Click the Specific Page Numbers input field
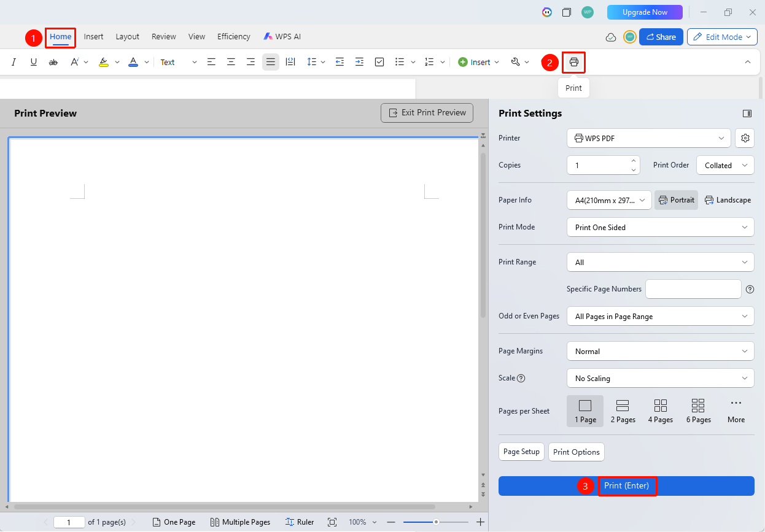765x532 pixels. pyautogui.click(x=693, y=289)
